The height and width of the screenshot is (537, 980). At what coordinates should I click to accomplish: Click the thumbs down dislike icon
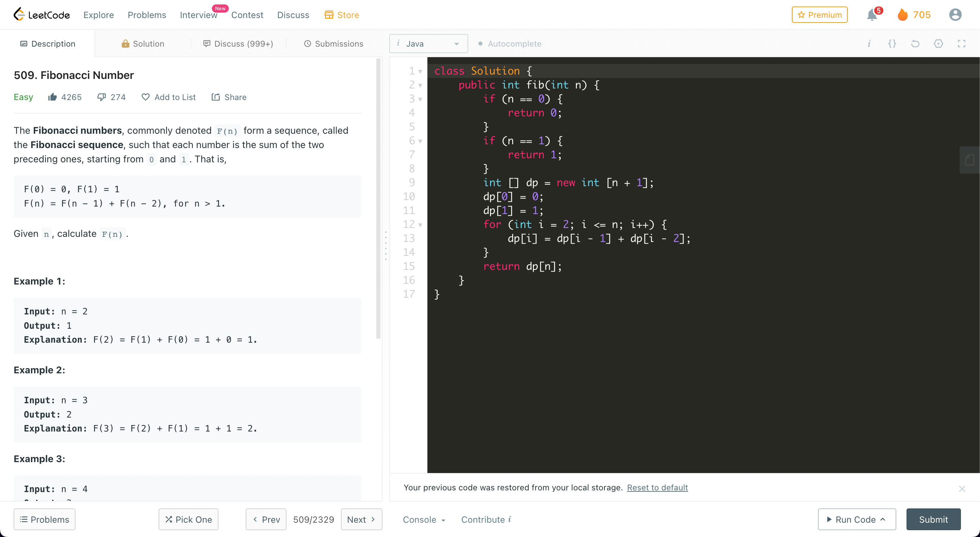[101, 97]
